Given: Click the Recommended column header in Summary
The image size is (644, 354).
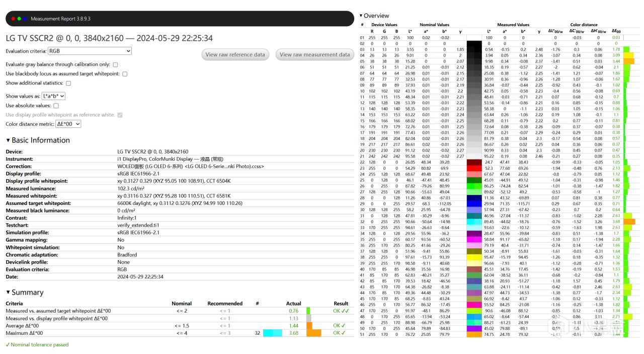Looking at the screenshot, I should click(225, 304).
